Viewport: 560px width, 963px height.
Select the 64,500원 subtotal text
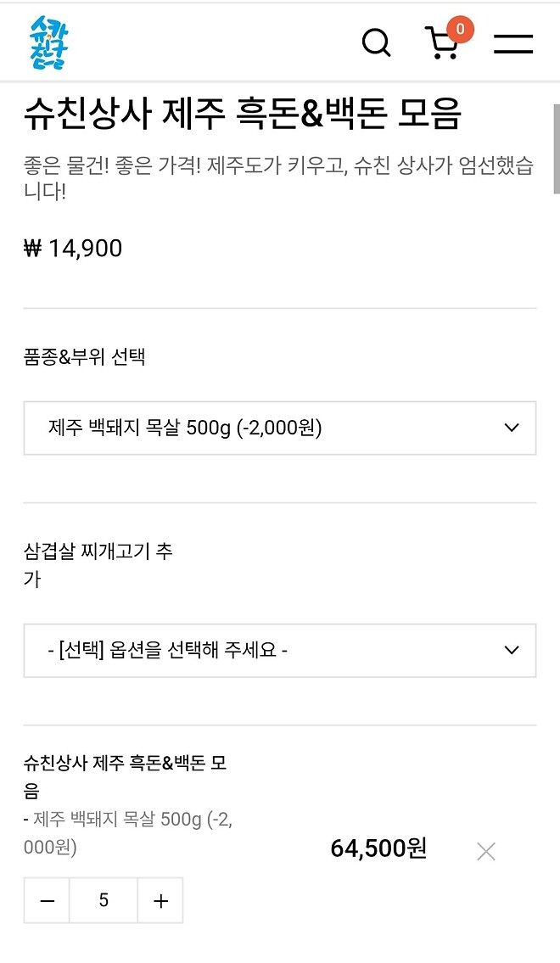point(378,848)
